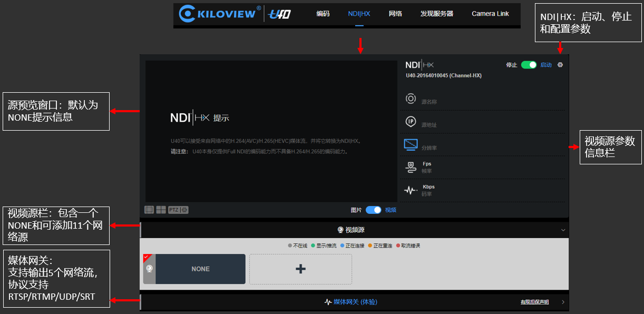Image resolution: width=644 pixels, height=314 pixels.
Task: Click the 启动 label beside the switch
Action: tap(546, 65)
